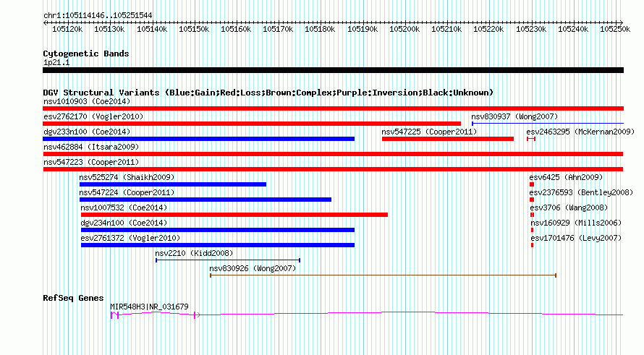This screenshot has height=355, width=644.
Task: Click the RefSeq Genes track heading
Action: pyautogui.click(x=73, y=298)
